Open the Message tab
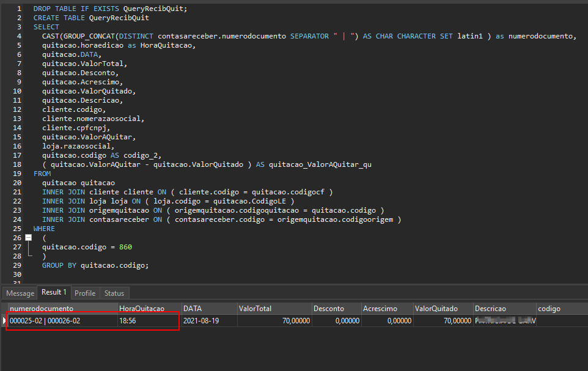Image resolution: width=588 pixels, height=371 pixels. 20,293
